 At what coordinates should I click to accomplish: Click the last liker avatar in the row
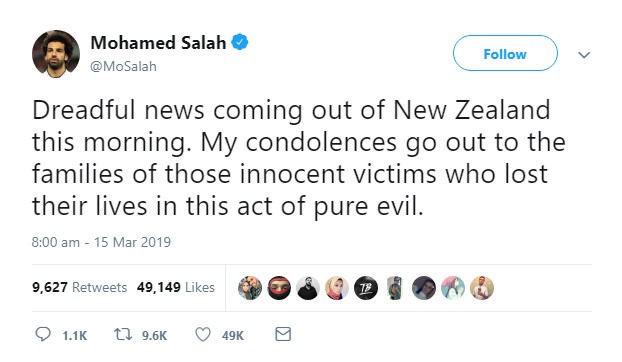click(x=482, y=288)
